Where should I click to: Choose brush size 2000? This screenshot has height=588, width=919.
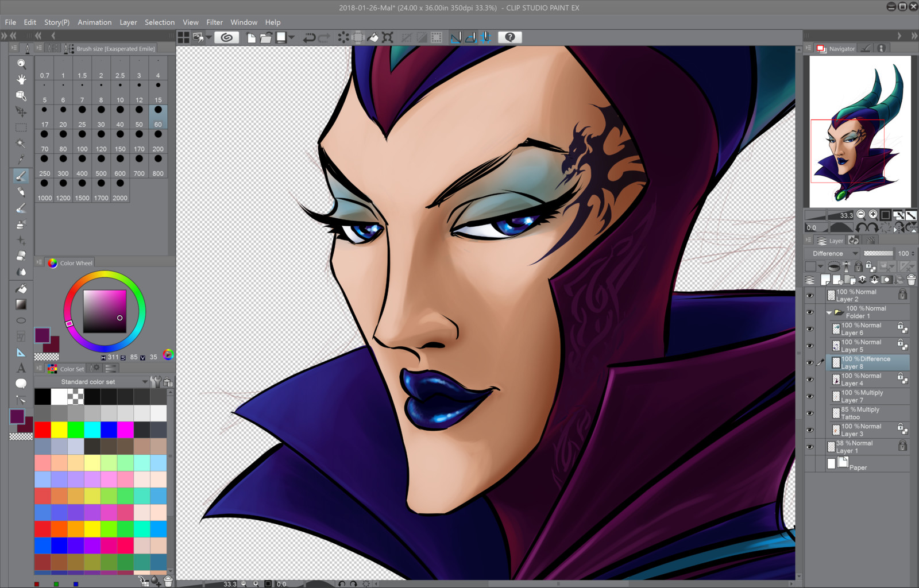pos(120,190)
